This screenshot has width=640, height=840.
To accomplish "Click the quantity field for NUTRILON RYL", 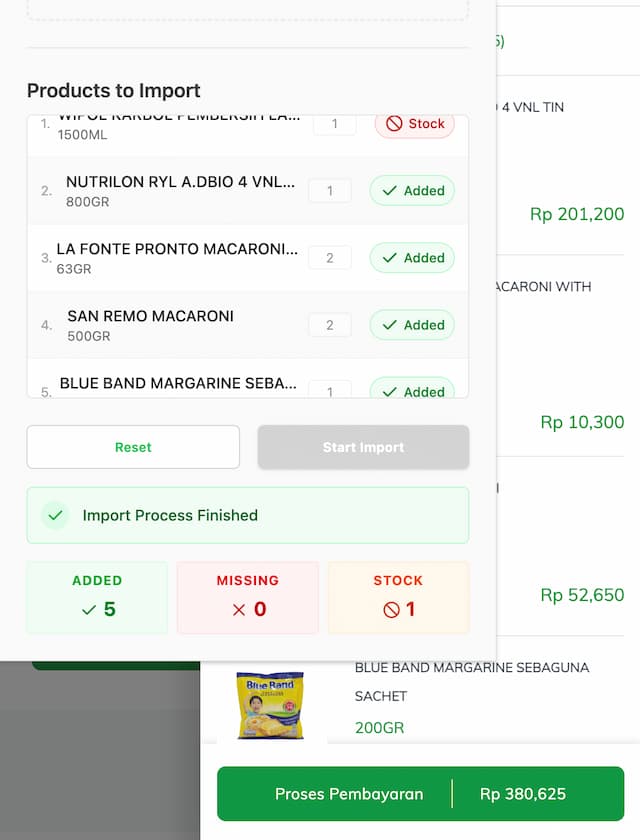I will [x=330, y=190].
